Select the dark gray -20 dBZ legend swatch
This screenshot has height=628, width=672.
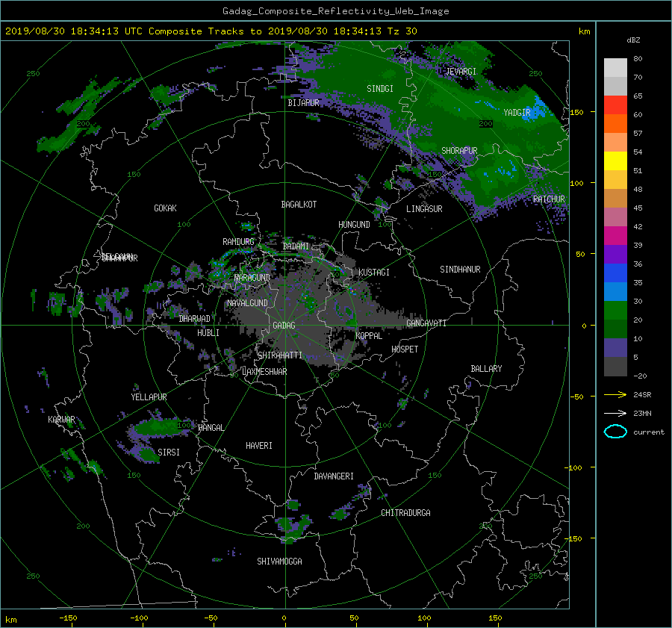tap(615, 367)
